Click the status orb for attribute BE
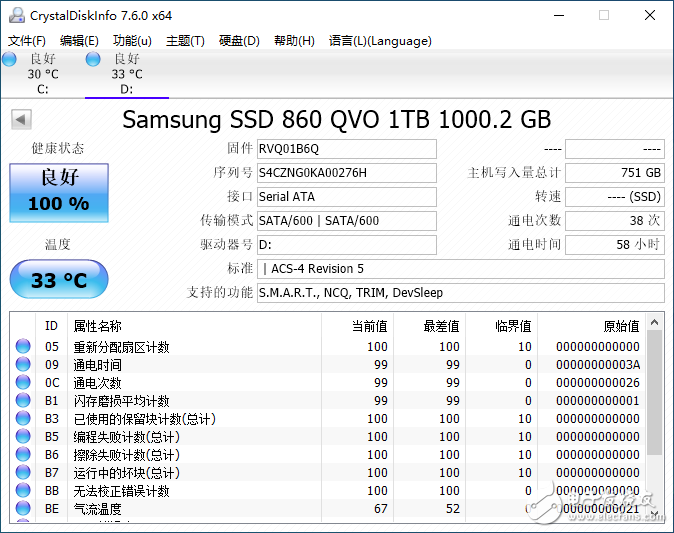This screenshot has height=533, width=674. click(x=23, y=508)
